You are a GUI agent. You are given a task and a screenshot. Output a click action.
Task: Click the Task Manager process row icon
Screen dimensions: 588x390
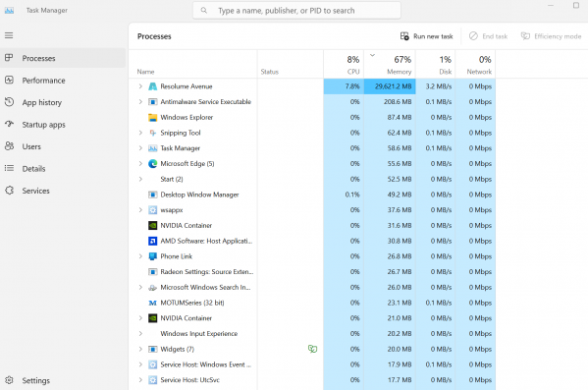[x=152, y=148]
